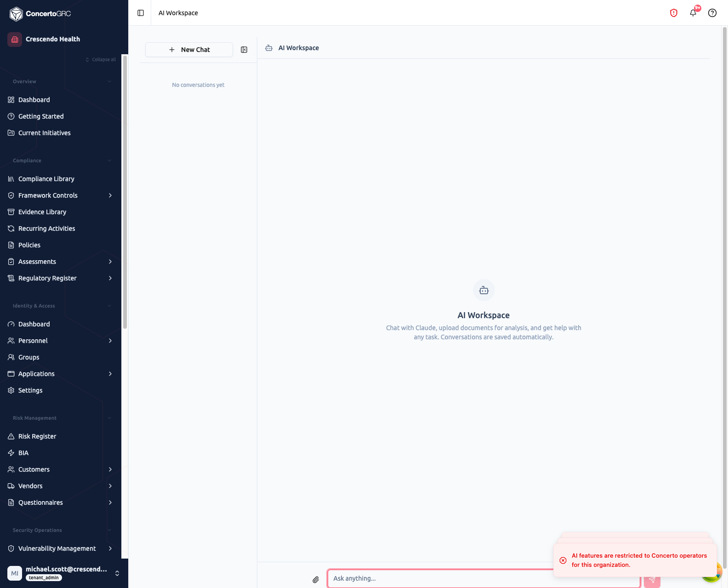Click the Questionnaires document icon

11,502
